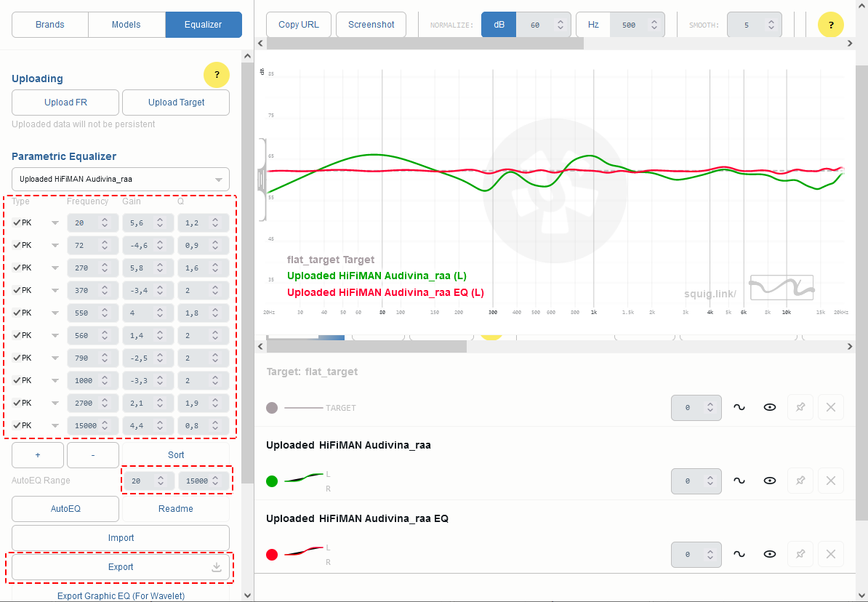This screenshot has width=868, height=602.
Task: Open filter type dropdown for 15000 Hz band
Action: pos(55,426)
